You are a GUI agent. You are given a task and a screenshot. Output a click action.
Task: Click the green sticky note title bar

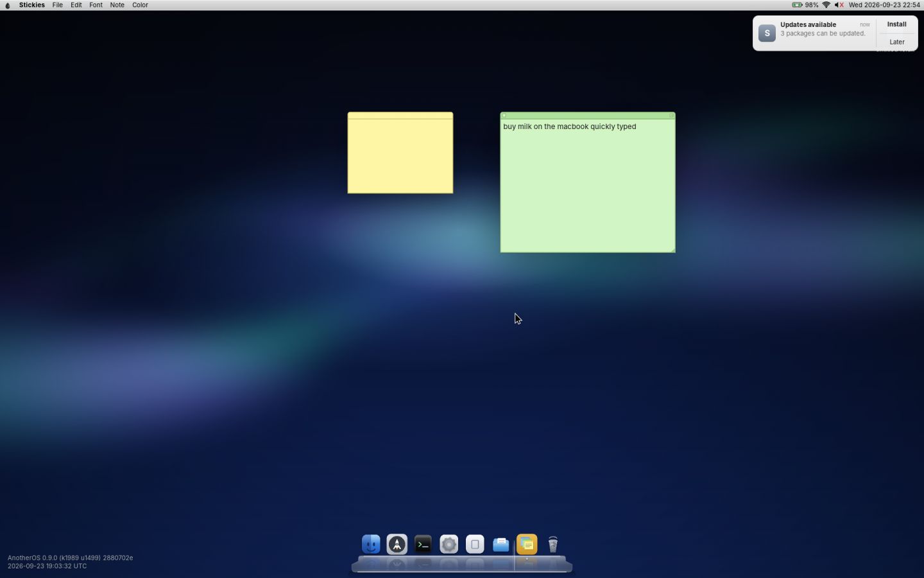coord(588,116)
